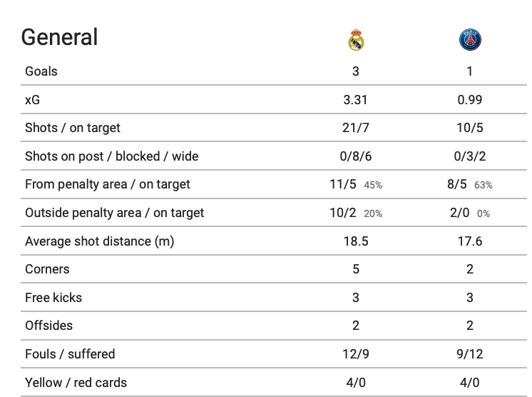
Task: Click the Paris Saint-Germain club crest
Action: pyautogui.click(x=470, y=40)
